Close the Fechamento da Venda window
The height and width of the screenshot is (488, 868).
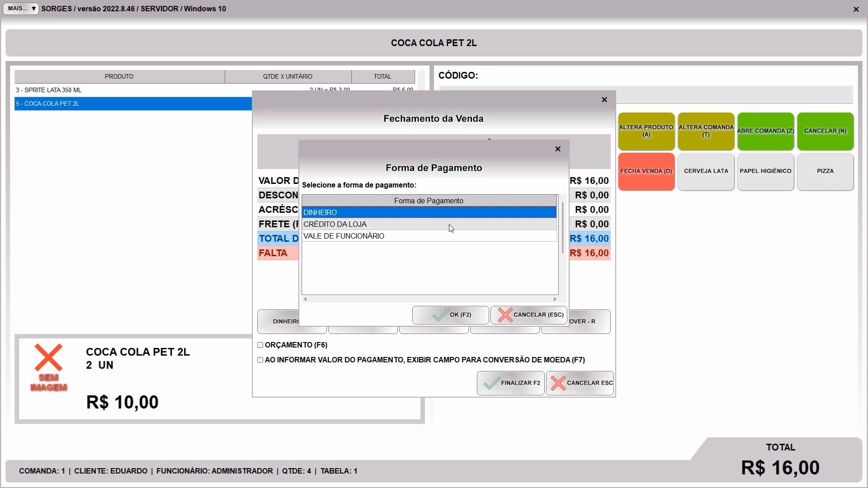(604, 100)
